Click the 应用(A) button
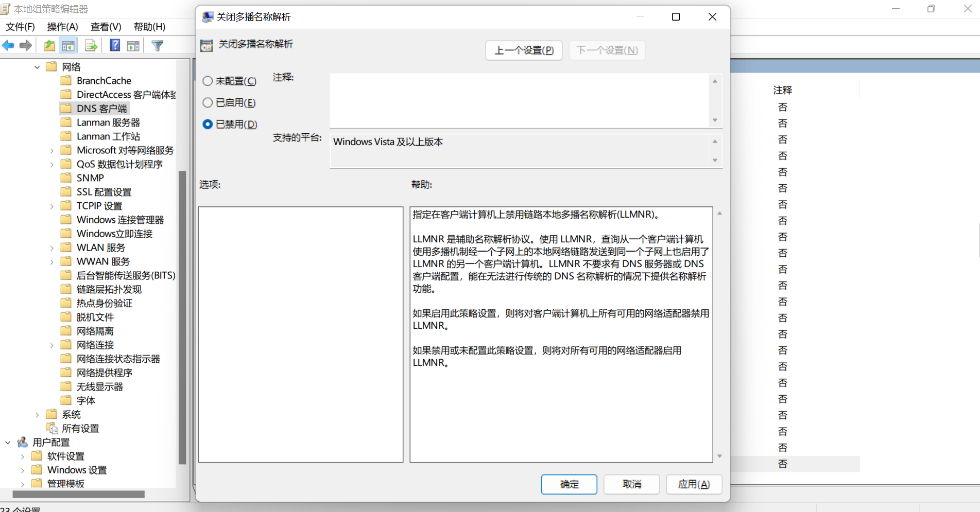This screenshot has height=512, width=980. (694, 484)
